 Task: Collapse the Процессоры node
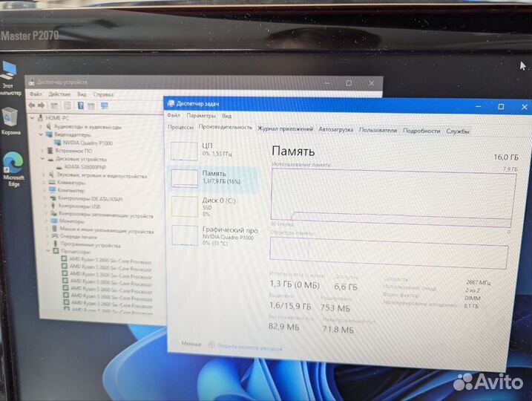pos(48,251)
